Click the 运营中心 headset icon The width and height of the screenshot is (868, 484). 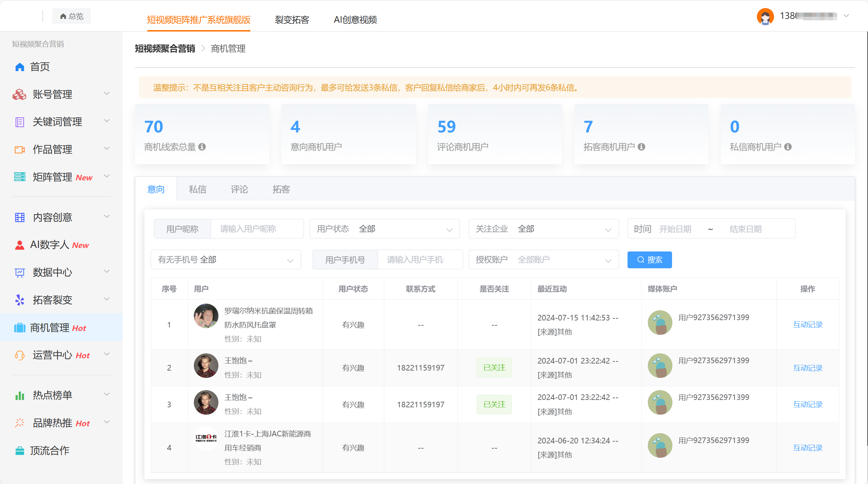20,355
